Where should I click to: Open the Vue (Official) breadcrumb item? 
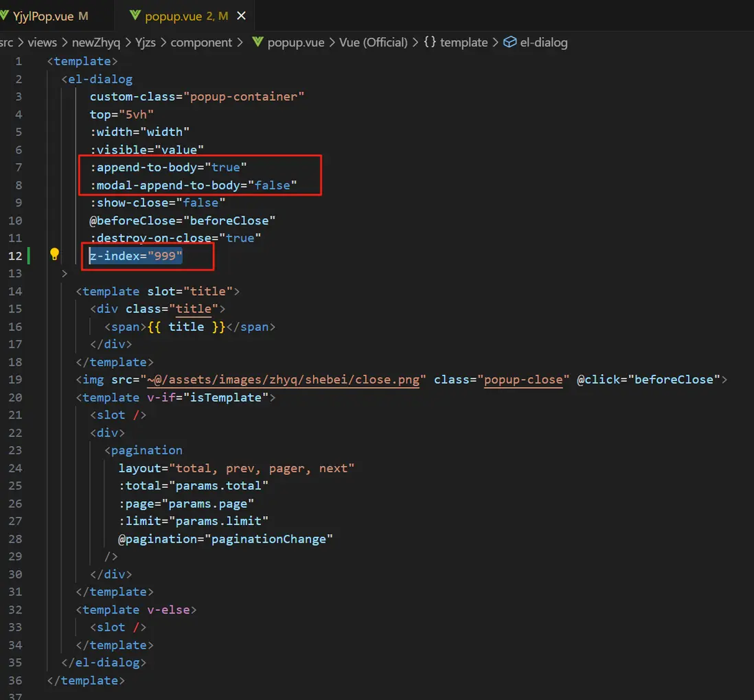pyautogui.click(x=373, y=43)
